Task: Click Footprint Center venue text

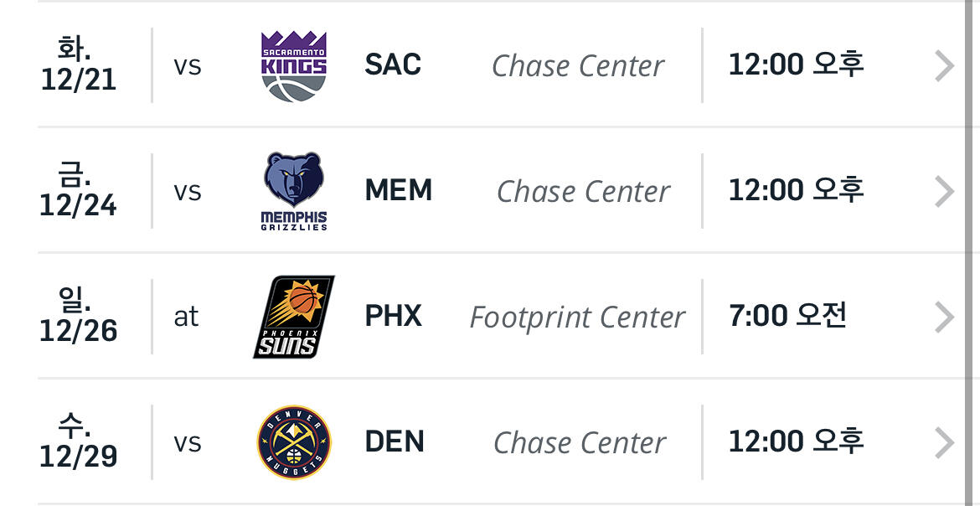Action: tap(577, 318)
